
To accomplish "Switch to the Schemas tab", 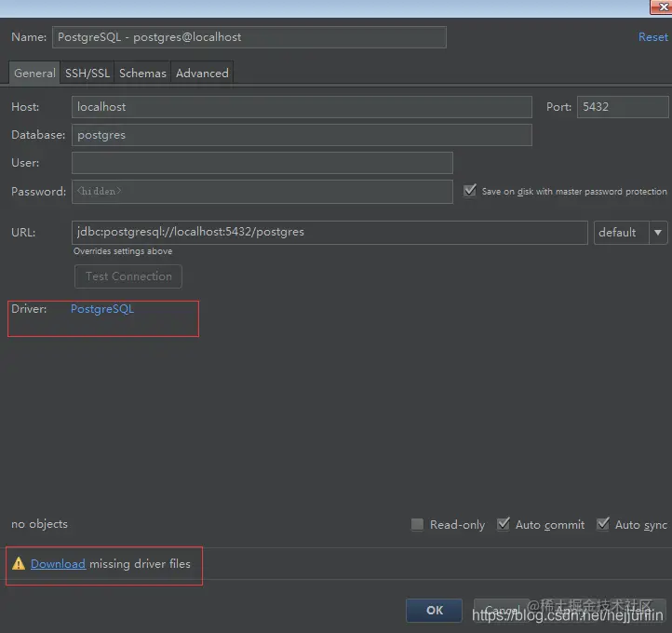I will click(x=142, y=74).
